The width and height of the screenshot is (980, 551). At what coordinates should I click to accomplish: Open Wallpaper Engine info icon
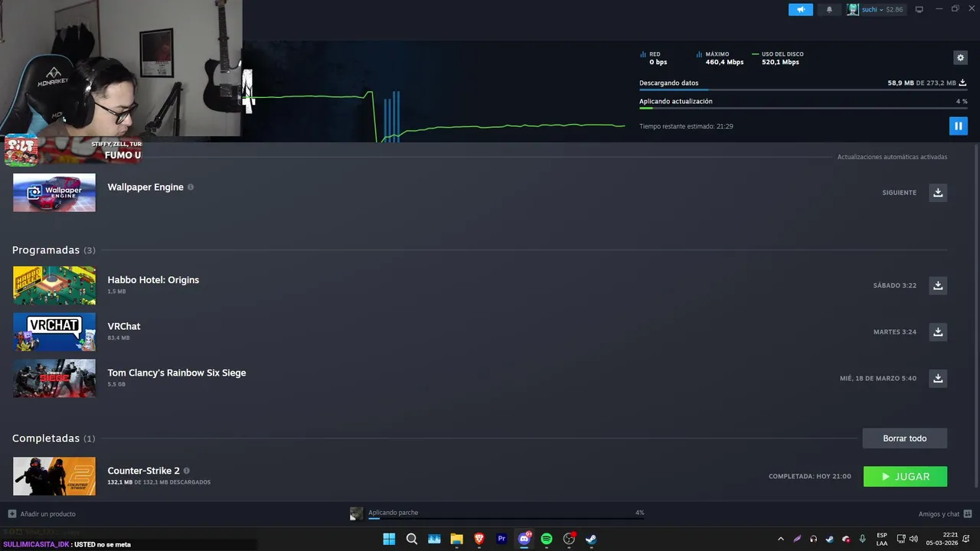click(191, 187)
